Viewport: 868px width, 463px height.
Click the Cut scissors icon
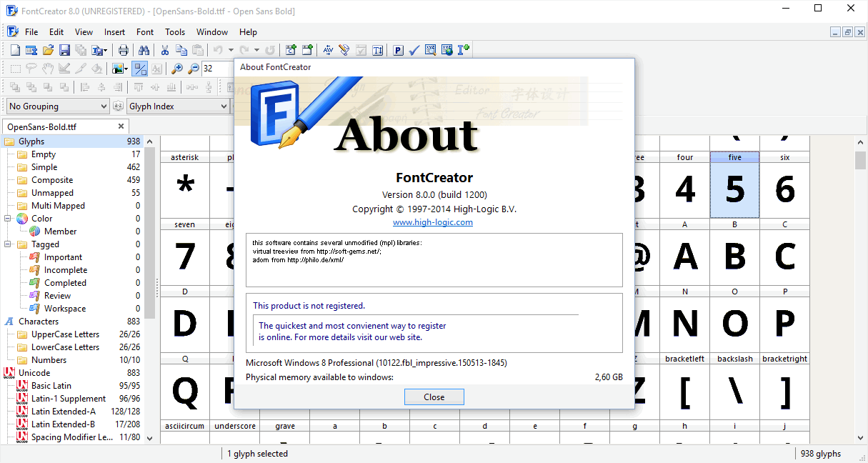pyautogui.click(x=164, y=50)
